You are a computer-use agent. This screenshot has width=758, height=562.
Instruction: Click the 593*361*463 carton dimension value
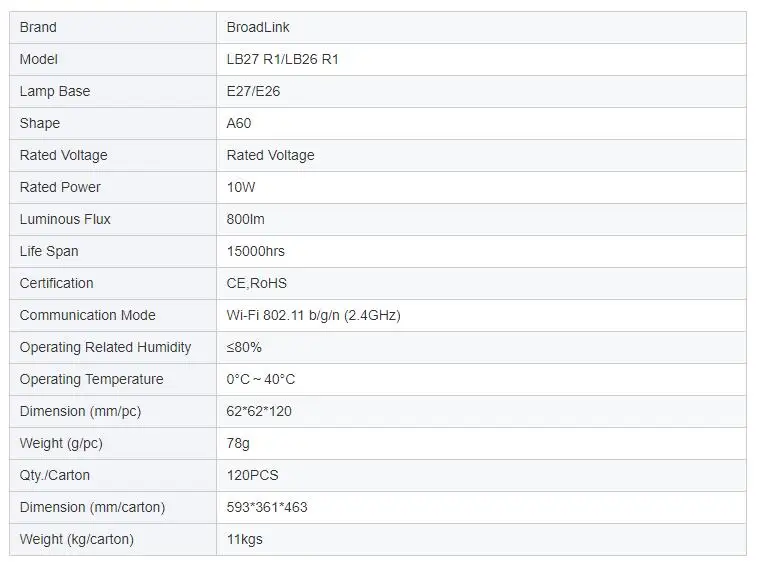(x=267, y=507)
